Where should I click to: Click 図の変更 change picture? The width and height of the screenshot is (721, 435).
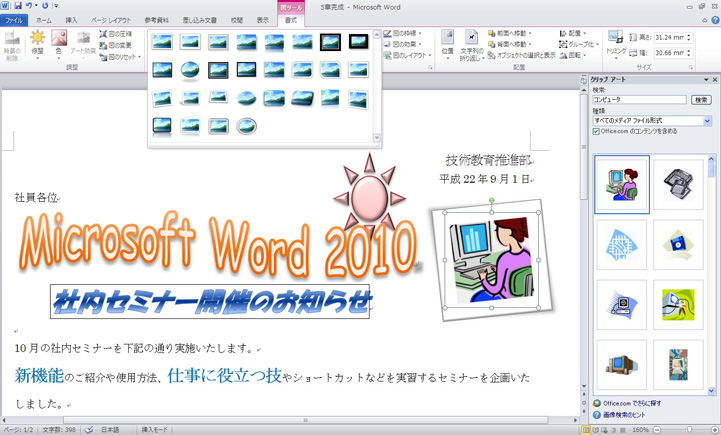click(x=116, y=45)
